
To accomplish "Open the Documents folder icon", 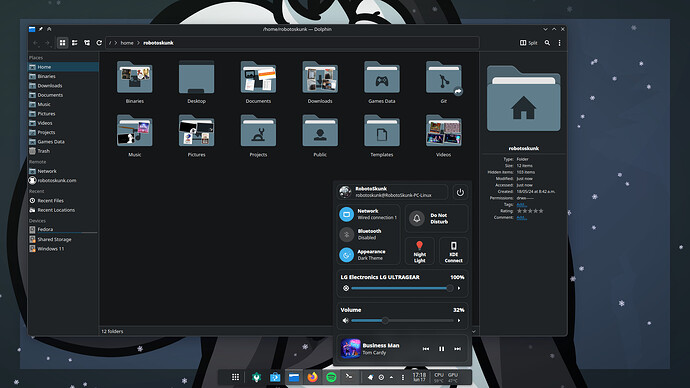I will point(258,78).
